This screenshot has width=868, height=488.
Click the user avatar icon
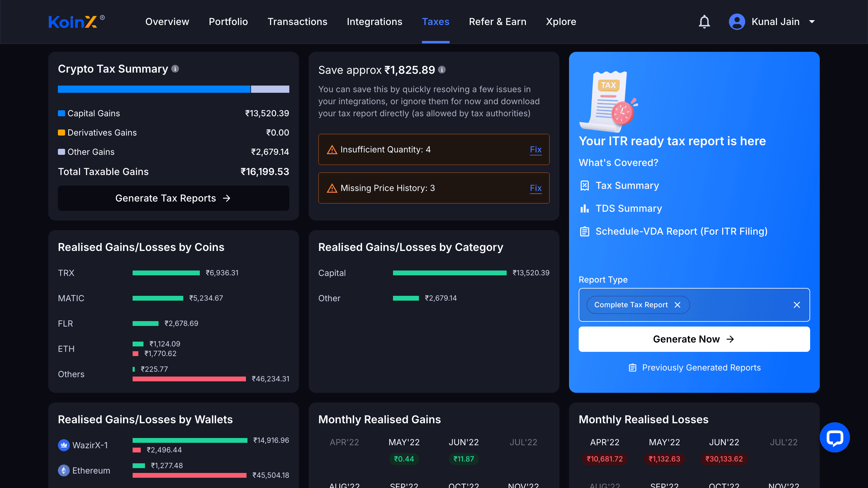click(737, 22)
